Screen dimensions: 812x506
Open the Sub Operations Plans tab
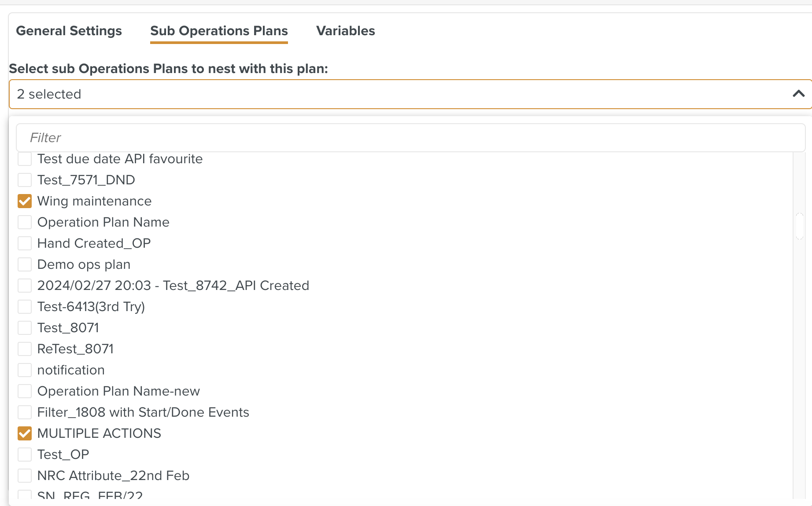coord(219,31)
